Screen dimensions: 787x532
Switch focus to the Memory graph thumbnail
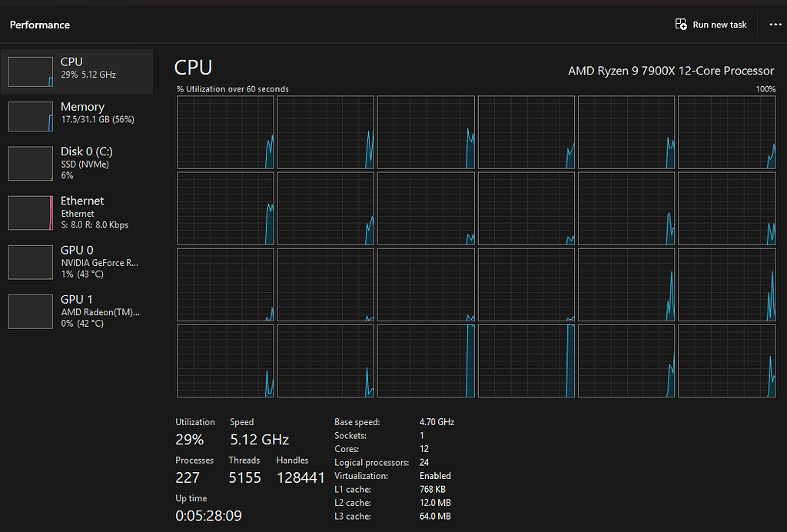(x=31, y=117)
